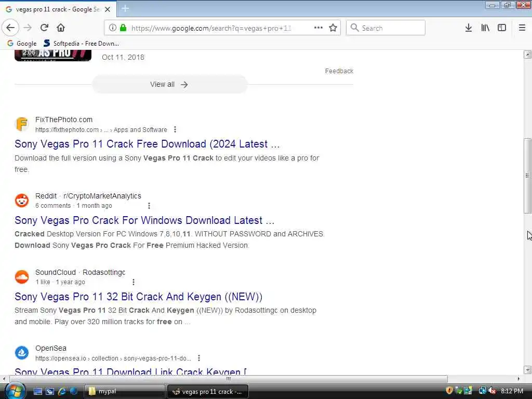Click the Feedback link
532x399 pixels.
click(339, 71)
